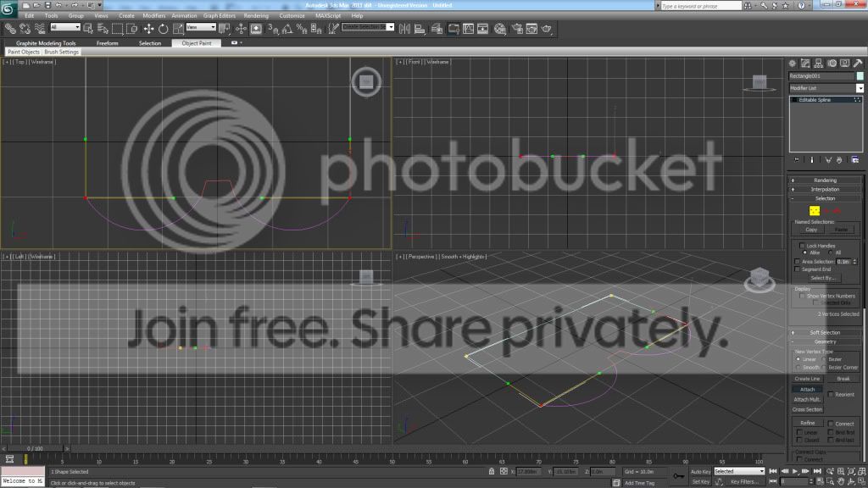The height and width of the screenshot is (488, 868).
Task: Click the ViewCube in the Perspective viewport
Action: (x=759, y=277)
